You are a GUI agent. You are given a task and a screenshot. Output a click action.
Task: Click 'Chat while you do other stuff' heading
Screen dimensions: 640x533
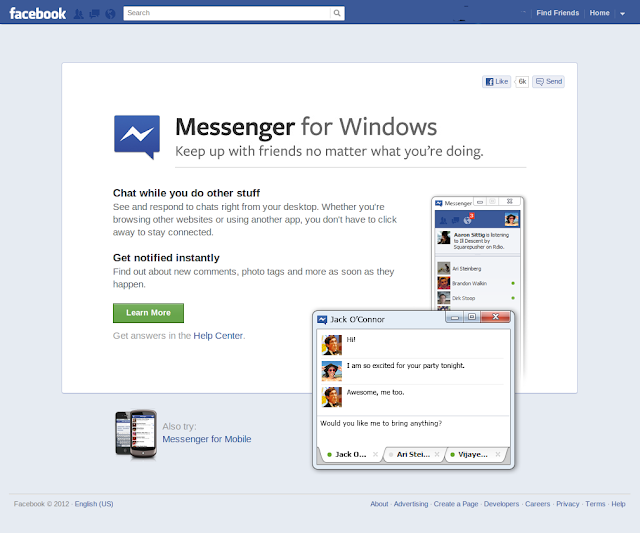[x=186, y=193]
